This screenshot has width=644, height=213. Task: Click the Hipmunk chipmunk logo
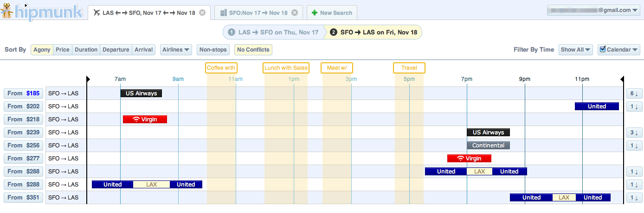[x=42, y=11]
